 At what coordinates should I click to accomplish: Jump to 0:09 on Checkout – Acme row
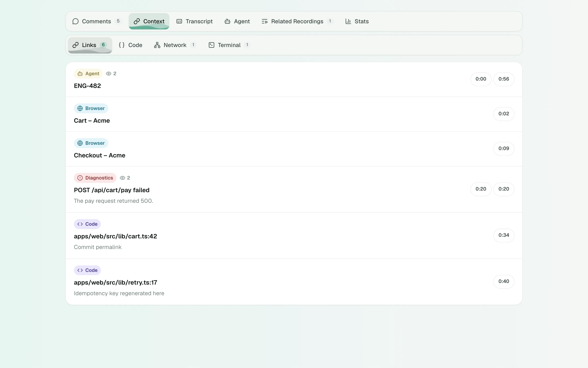pyautogui.click(x=504, y=149)
